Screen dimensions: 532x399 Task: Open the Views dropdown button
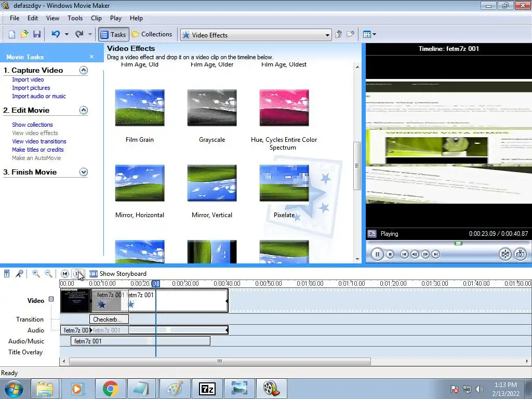(369, 34)
